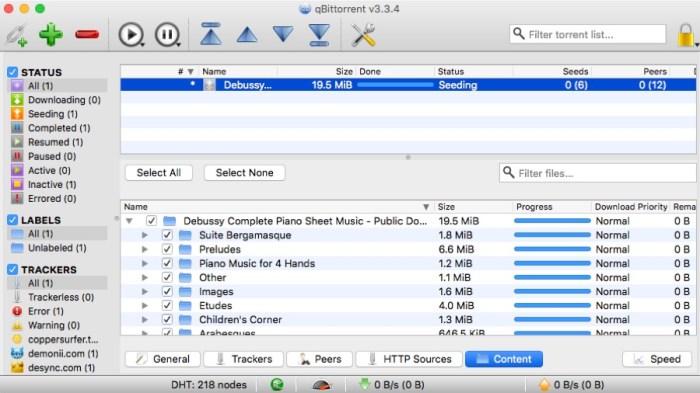Click the add torrent link icon

(17, 35)
